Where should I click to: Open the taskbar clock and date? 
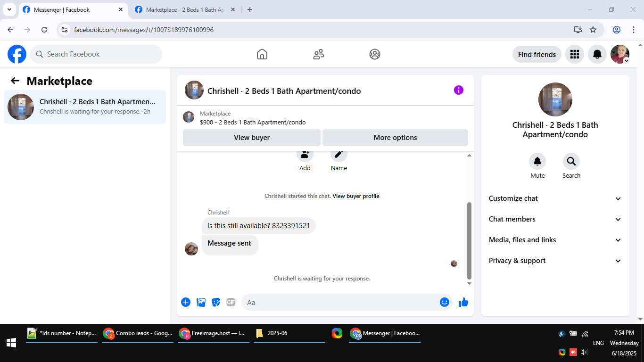pos(624,343)
